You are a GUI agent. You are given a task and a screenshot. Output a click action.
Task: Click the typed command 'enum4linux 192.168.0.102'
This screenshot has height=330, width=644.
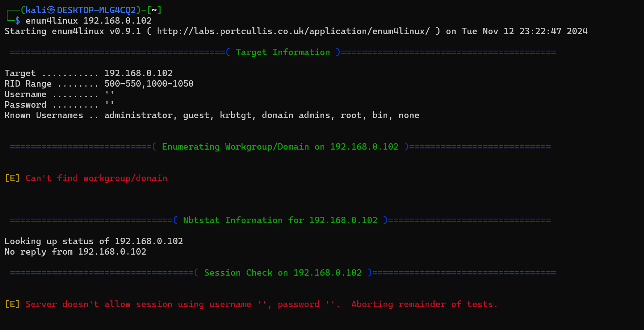(89, 21)
